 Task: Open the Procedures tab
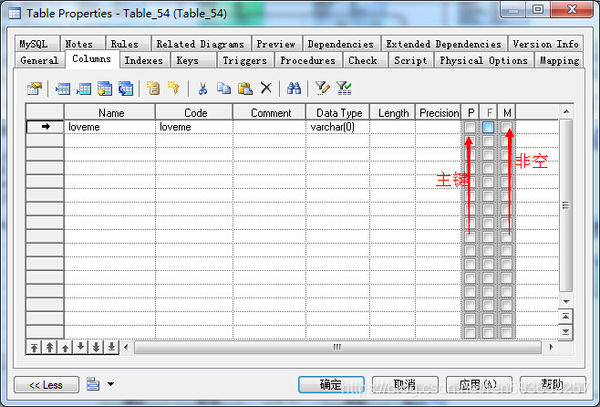[308, 60]
